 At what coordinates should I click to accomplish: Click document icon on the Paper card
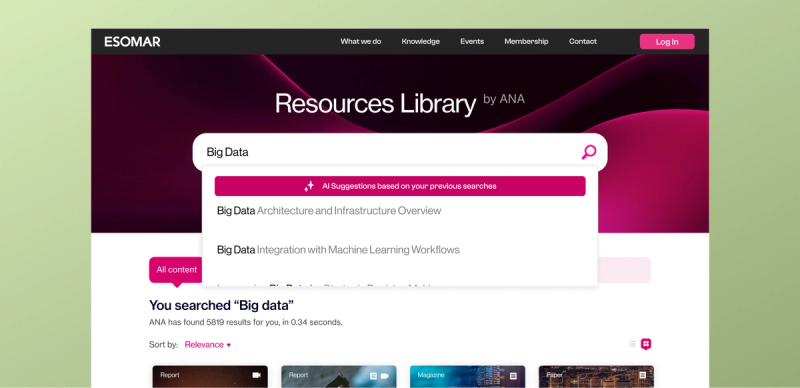click(x=642, y=375)
